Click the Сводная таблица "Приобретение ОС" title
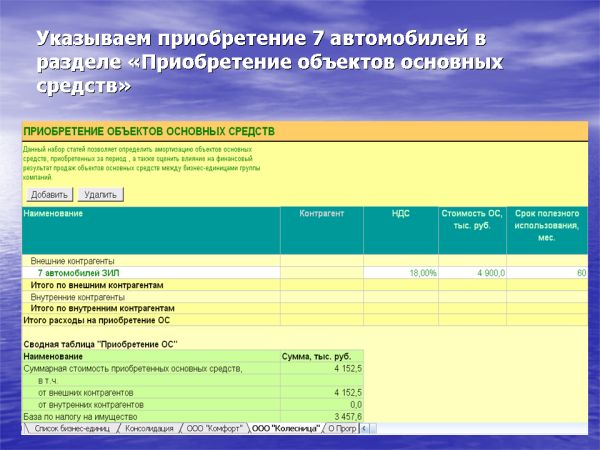The width and height of the screenshot is (600, 450). 100,344
